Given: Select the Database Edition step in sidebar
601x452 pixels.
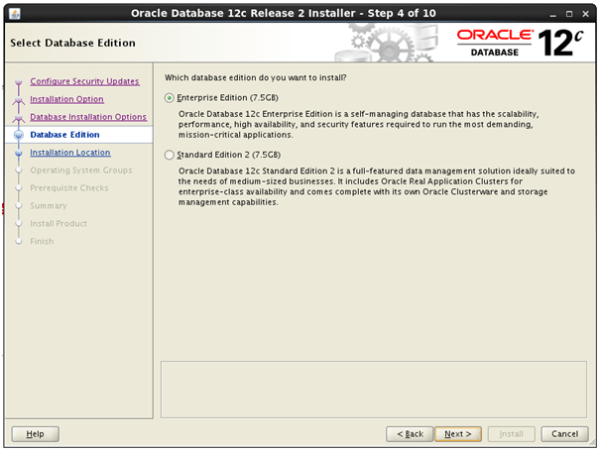Looking at the screenshot, I should pos(64,135).
